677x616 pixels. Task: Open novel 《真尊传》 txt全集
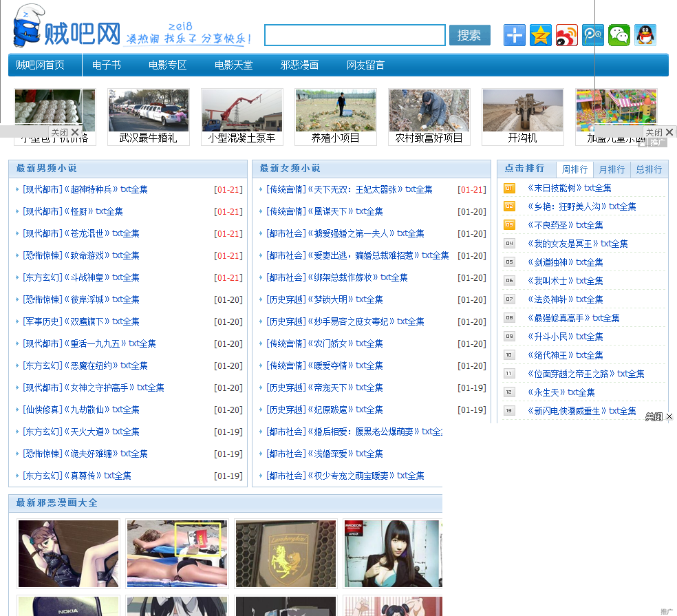pos(98,476)
